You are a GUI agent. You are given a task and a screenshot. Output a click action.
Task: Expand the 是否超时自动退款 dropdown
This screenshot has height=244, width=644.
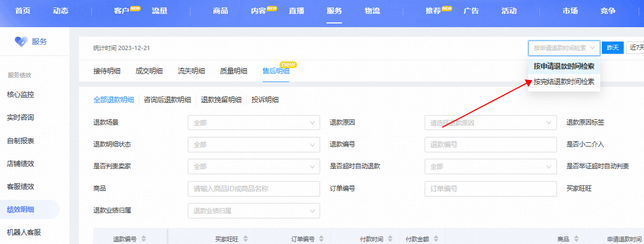490,166
